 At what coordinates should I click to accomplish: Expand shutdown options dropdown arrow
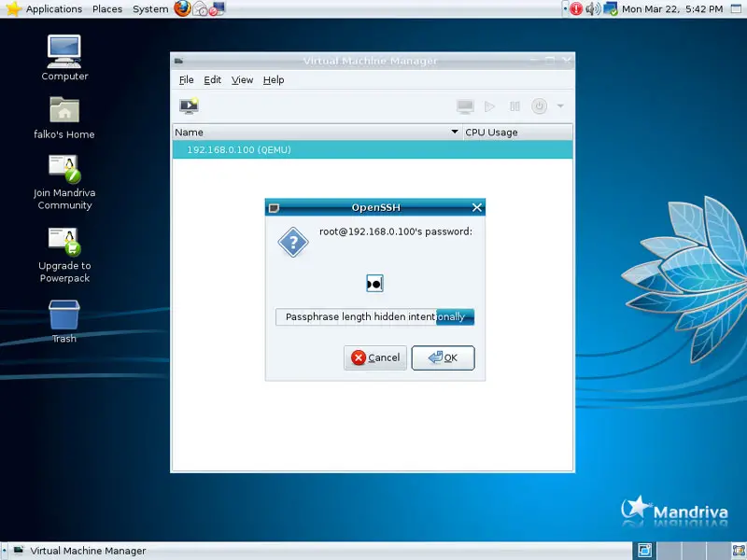[x=560, y=105]
